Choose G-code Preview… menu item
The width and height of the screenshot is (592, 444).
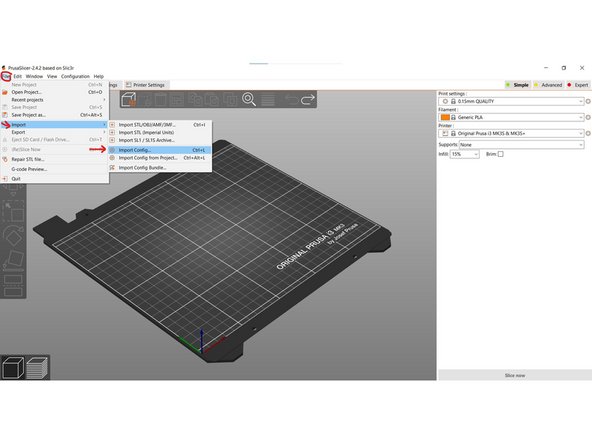pos(54,169)
